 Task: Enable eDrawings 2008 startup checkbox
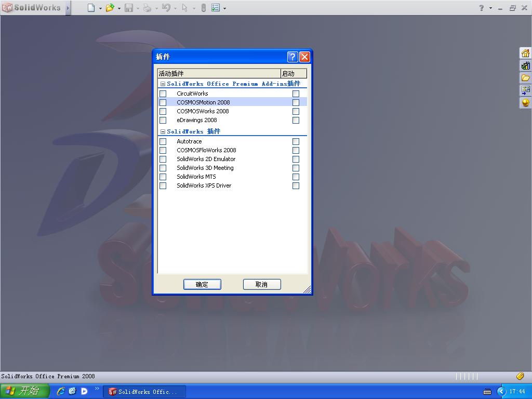tap(296, 120)
